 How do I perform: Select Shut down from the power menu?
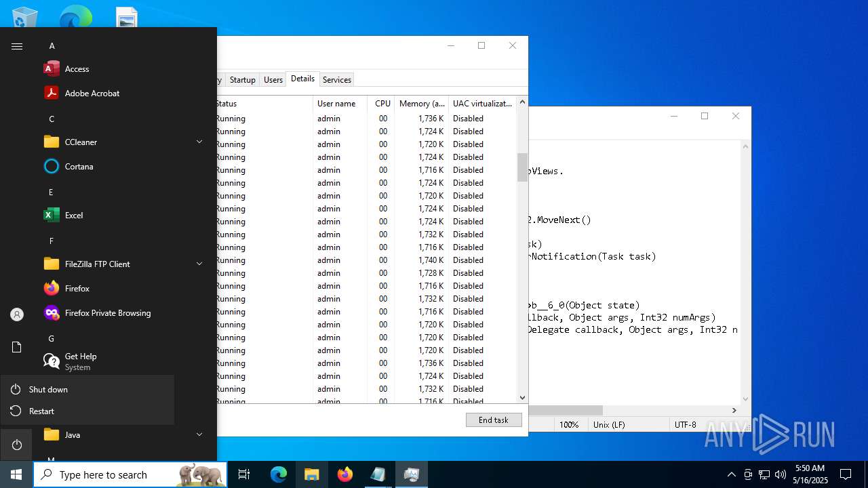[87, 390]
